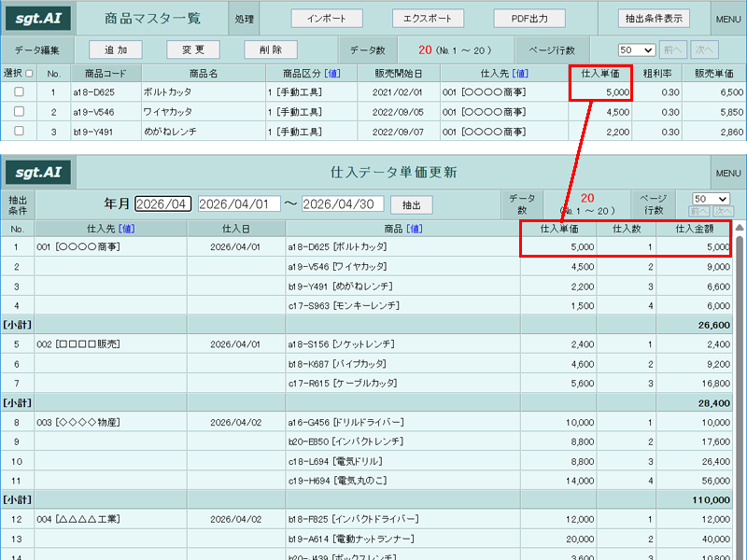Click product c17-R615 [ケーブルカッタ] row
The width and height of the screenshot is (747, 560).
[x=402, y=384]
